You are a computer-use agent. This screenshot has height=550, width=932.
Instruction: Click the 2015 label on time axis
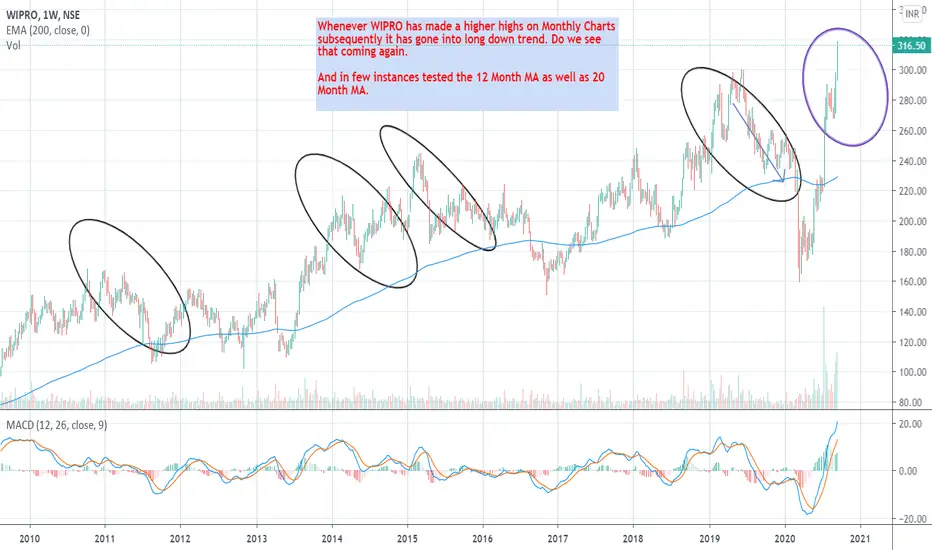point(407,539)
